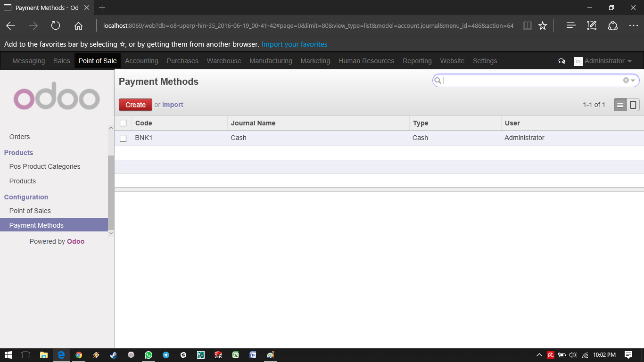Clear the search box icon
Viewport: 644px width, 362px height.
(626, 81)
